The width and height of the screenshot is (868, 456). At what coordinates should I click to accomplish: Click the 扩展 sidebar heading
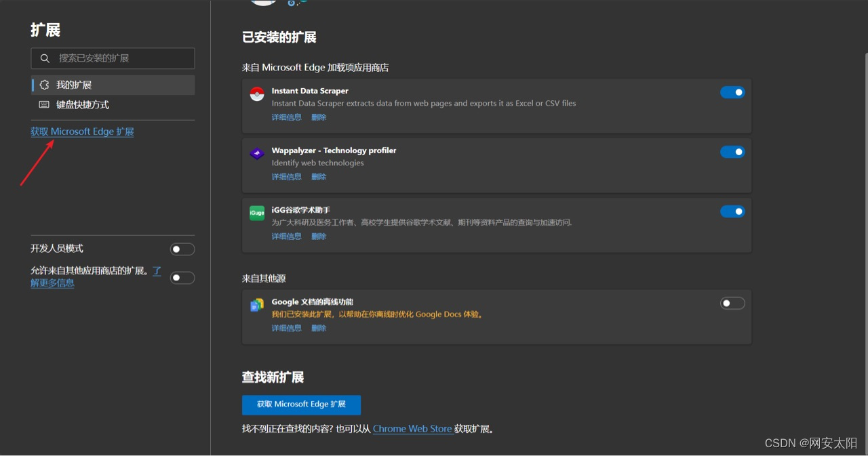click(x=45, y=30)
